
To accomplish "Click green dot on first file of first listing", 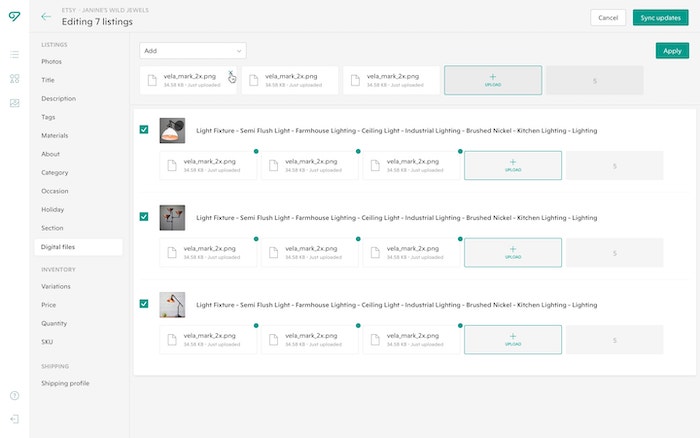I will click(256, 151).
